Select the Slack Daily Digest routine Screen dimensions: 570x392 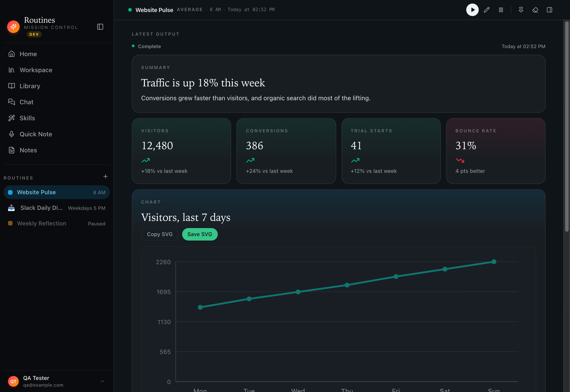tap(57, 208)
